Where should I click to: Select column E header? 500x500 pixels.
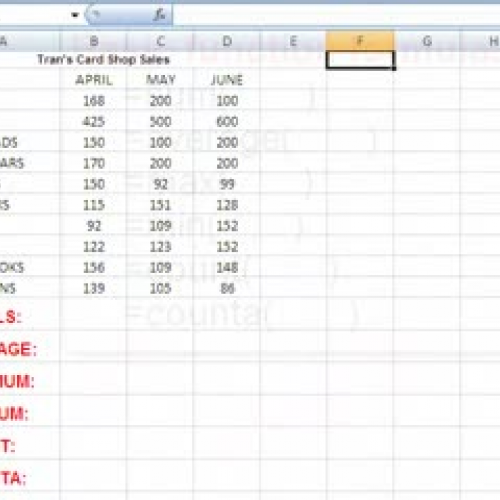point(293,41)
